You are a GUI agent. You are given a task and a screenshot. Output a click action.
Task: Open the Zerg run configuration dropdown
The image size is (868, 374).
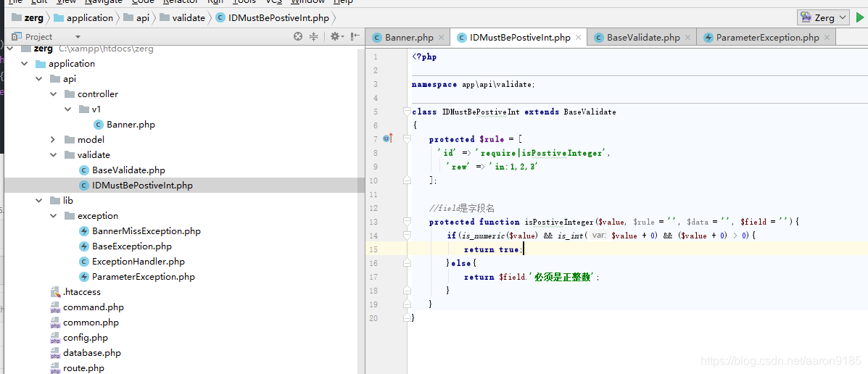click(823, 17)
